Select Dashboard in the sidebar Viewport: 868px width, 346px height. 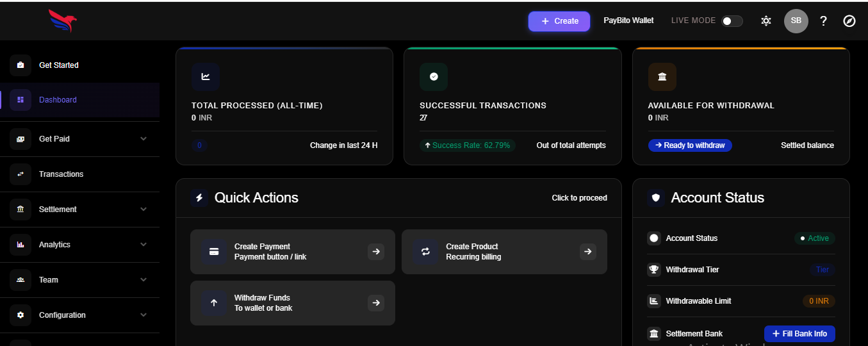(79, 100)
